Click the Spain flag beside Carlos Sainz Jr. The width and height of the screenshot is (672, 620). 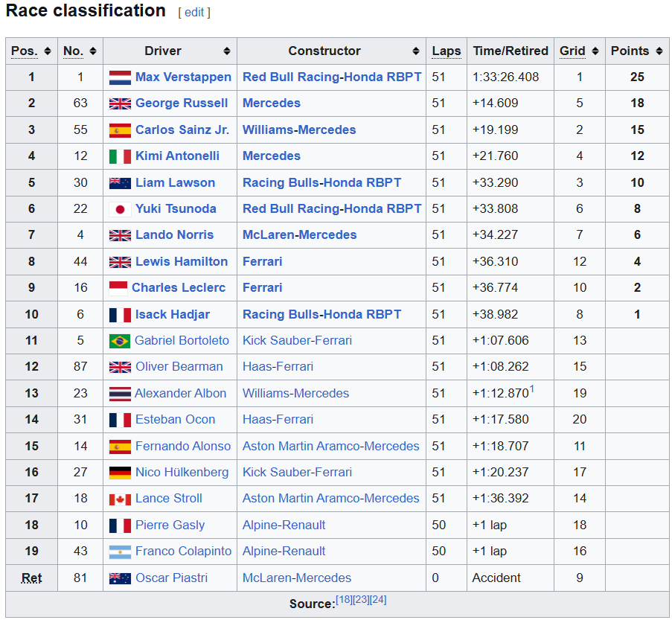coord(120,130)
